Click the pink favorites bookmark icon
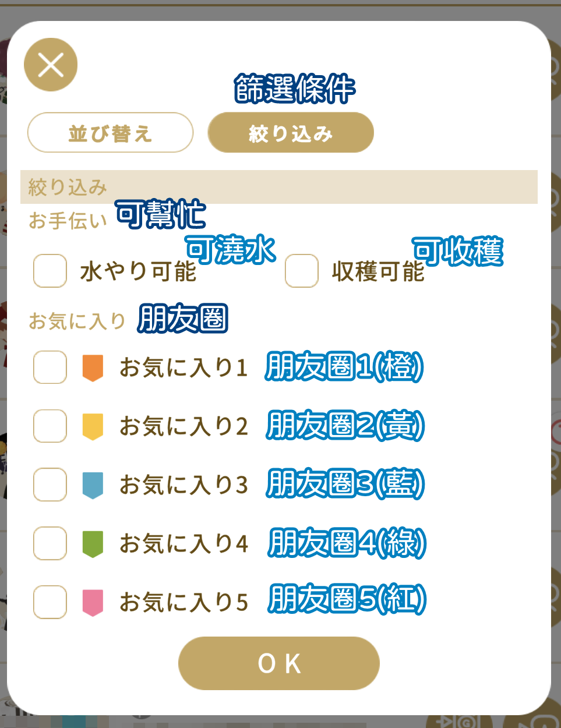The height and width of the screenshot is (728, 561). pyautogui.click(x=93, y=603)
